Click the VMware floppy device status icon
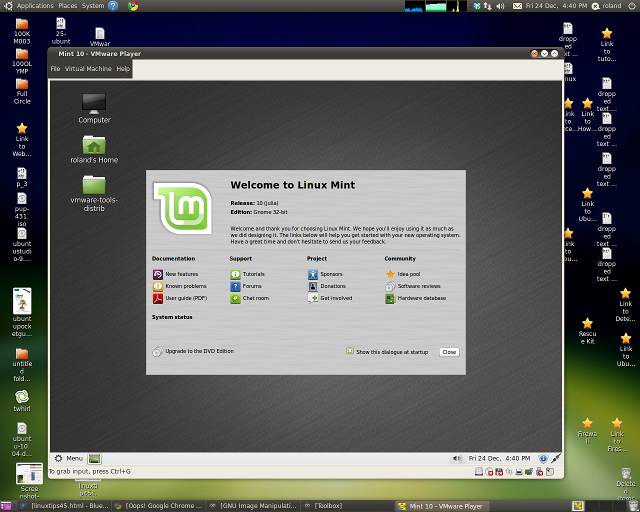The image size is (640, 512). point(499,472)
